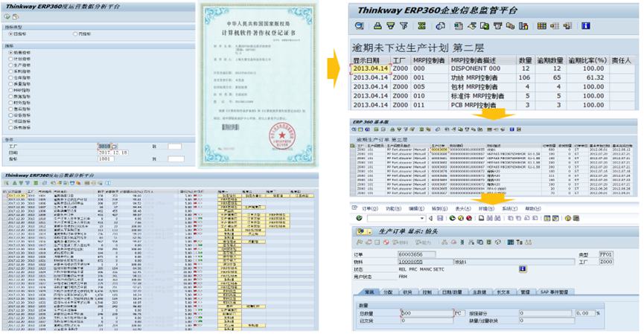Open the 订单(O) menu

pos(370,209)
